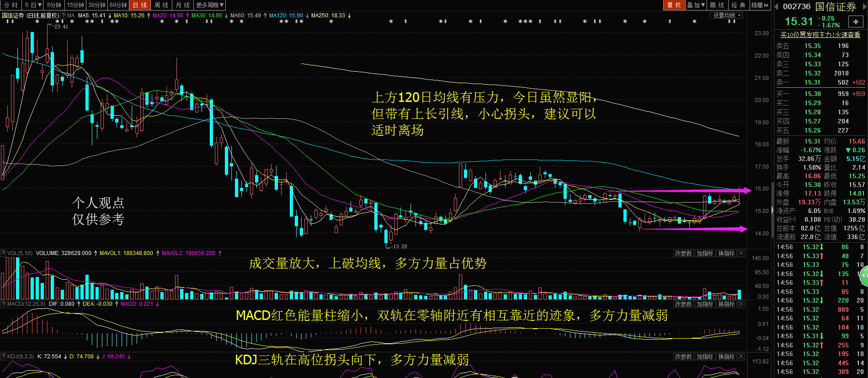Click the MA20: 14.90 indicator value

(x=168, y=16)
